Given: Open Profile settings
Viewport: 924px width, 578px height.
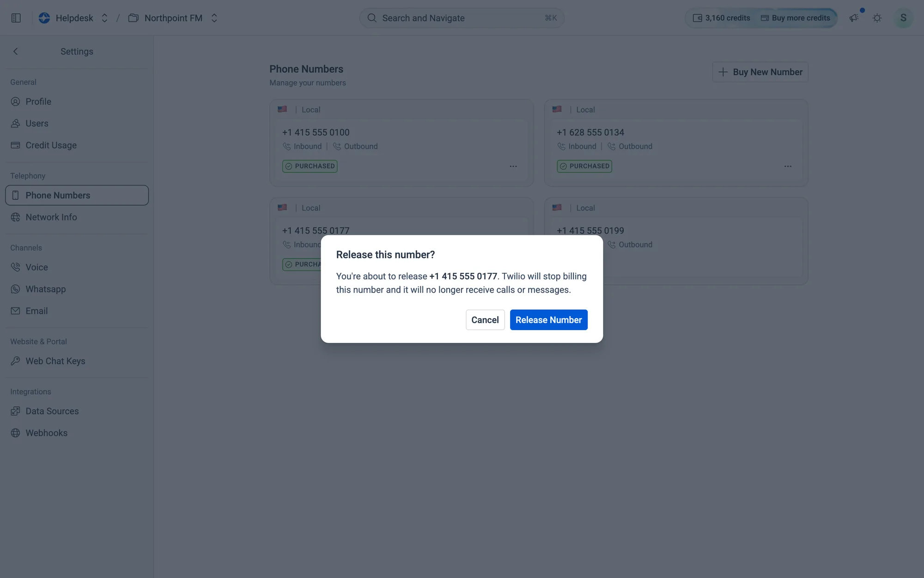Looking at the screenshot, I should coord(77,102).
